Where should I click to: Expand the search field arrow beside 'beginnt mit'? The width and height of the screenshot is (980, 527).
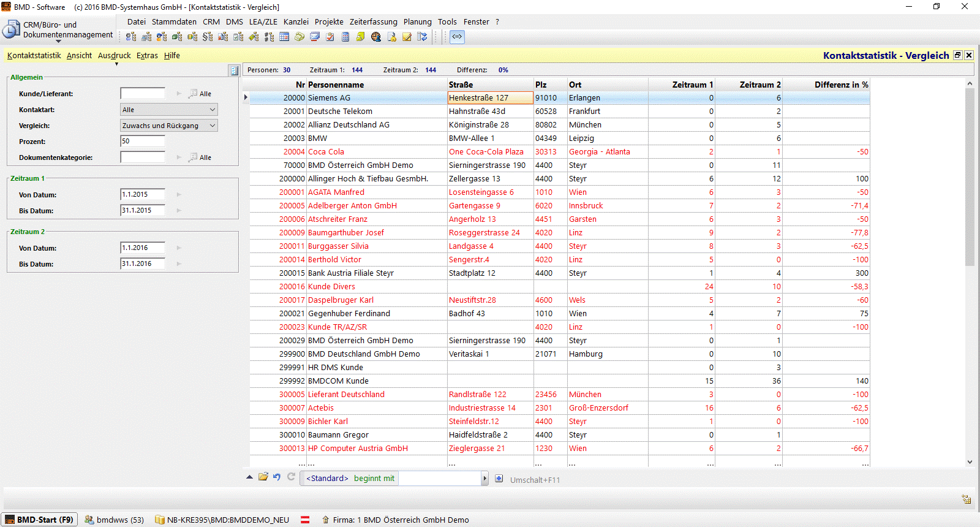click(484, 479)
